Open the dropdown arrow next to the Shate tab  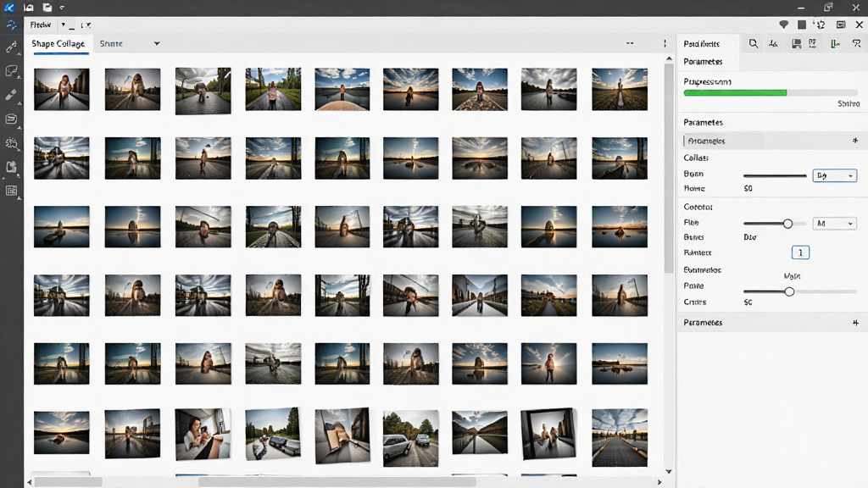click(157, 44)
